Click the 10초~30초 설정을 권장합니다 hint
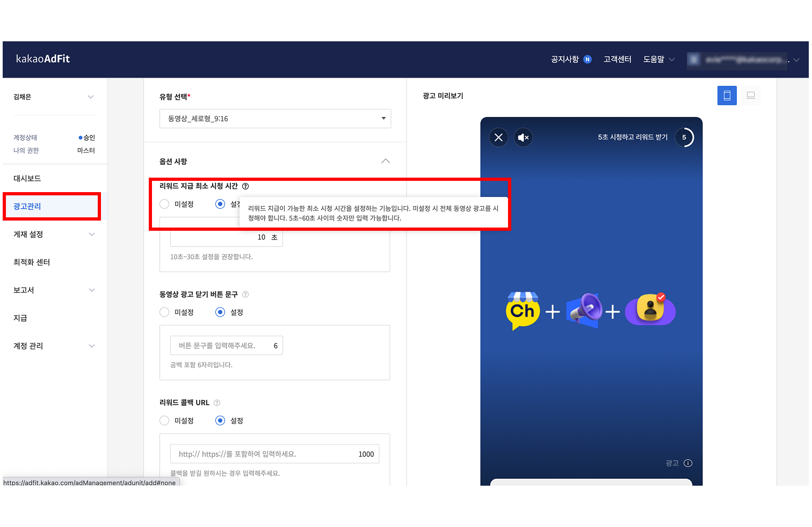Image resolution: width=812 pixels, height=527 pixels. (x=212, y=257)
